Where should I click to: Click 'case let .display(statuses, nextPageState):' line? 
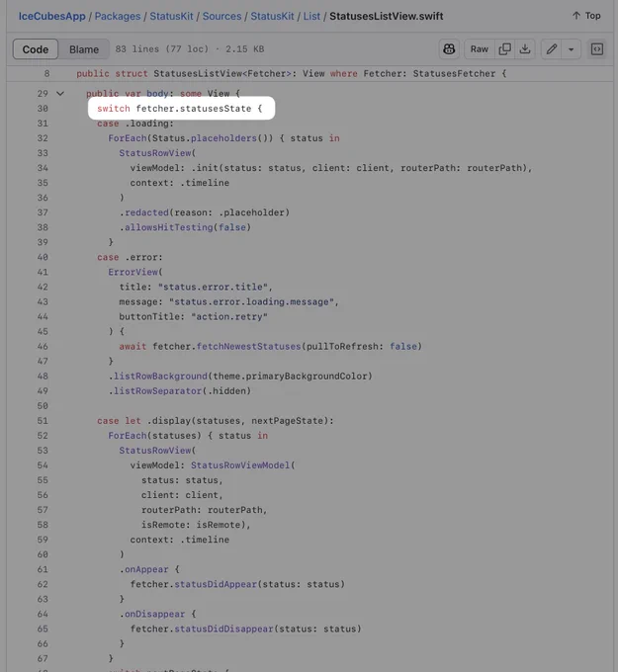[x=216, y=421]
